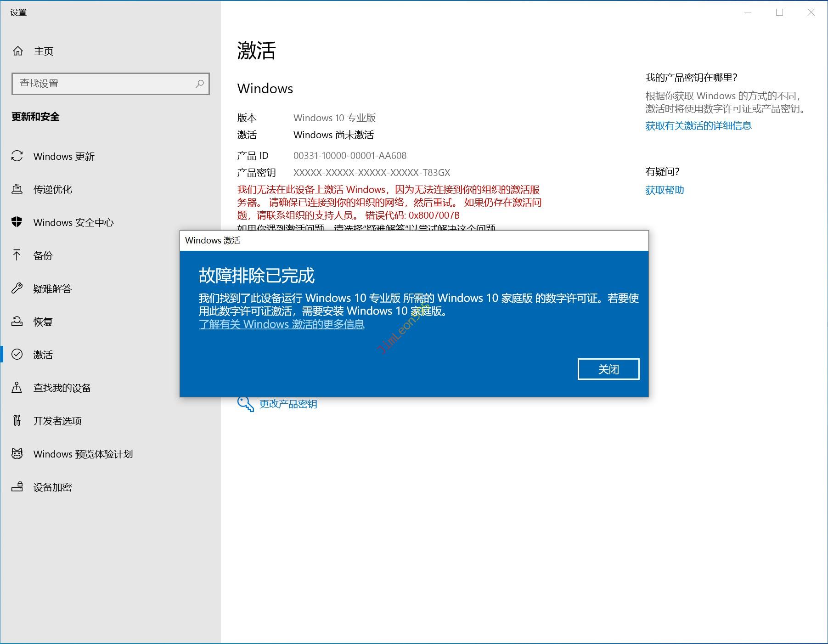Open Troubleshoot wrench icon
The image size is (828, 644).
pos(17,288)
